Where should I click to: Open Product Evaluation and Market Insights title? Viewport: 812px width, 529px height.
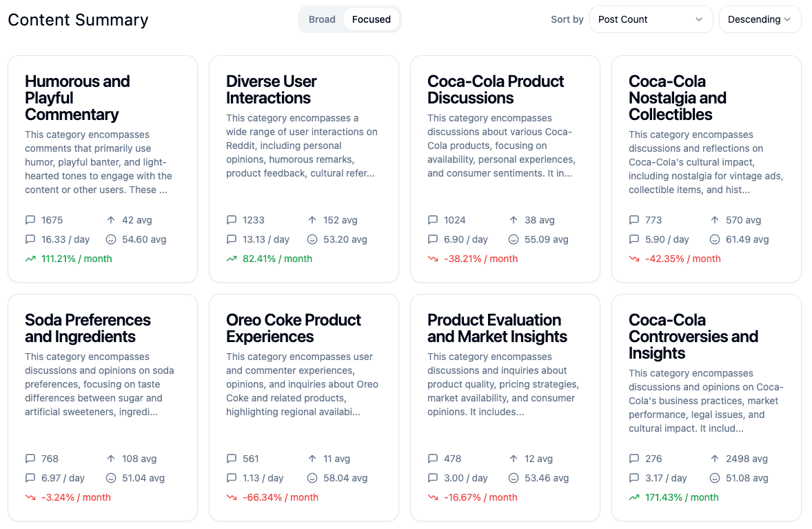tap(497, 328)
